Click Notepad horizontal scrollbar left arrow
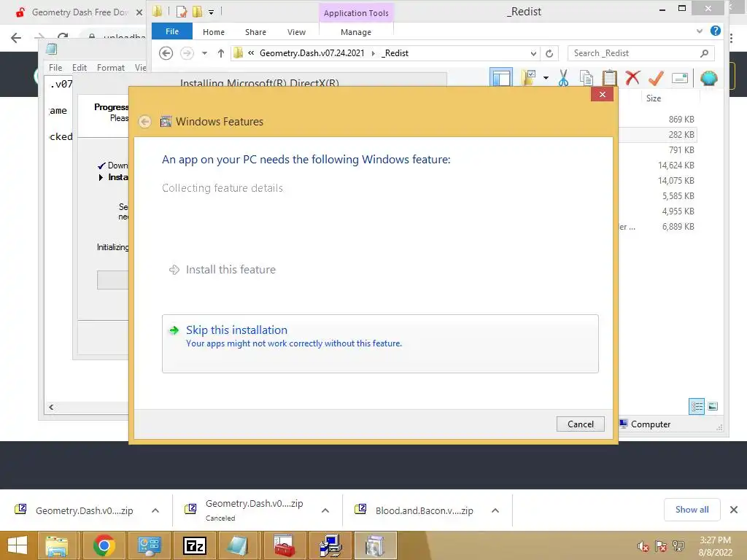This screenshot has width=747, height=560. point(51,407)
